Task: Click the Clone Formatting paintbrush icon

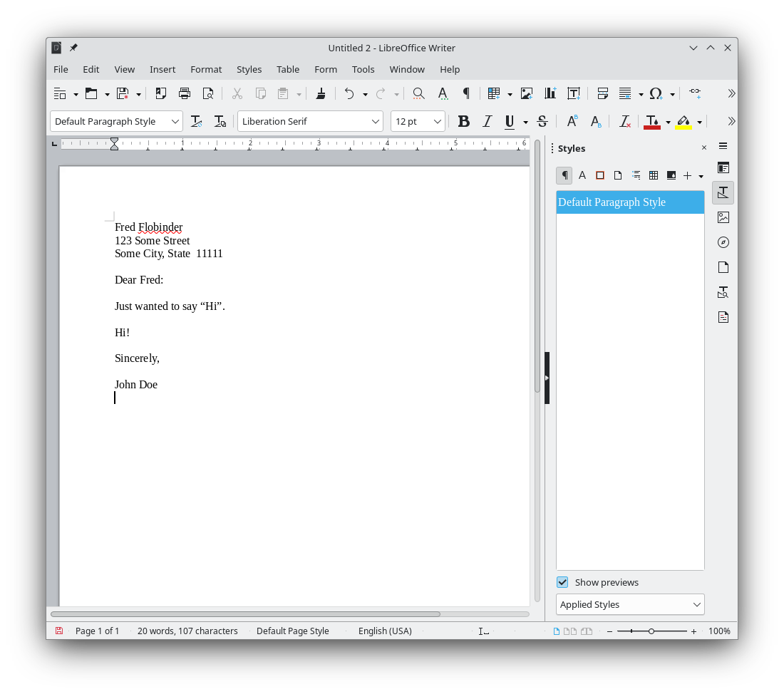Action: [x=321, y=93]
